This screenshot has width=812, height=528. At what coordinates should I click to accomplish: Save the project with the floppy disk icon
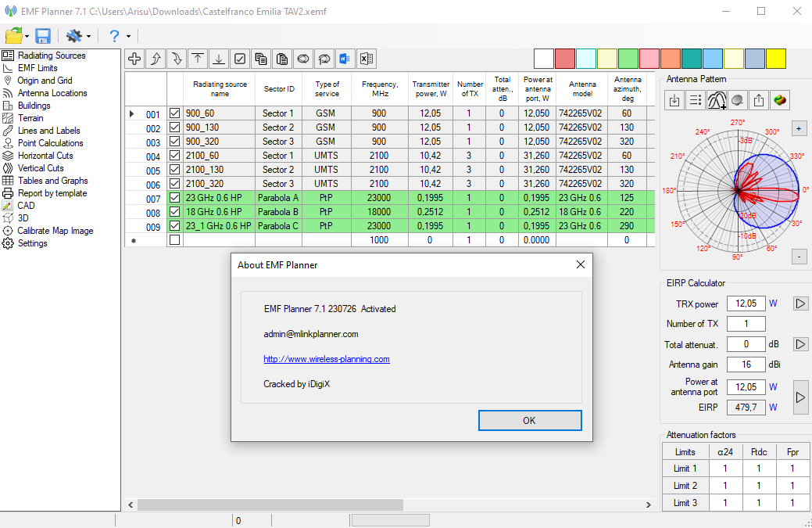(x=43, y=36)
